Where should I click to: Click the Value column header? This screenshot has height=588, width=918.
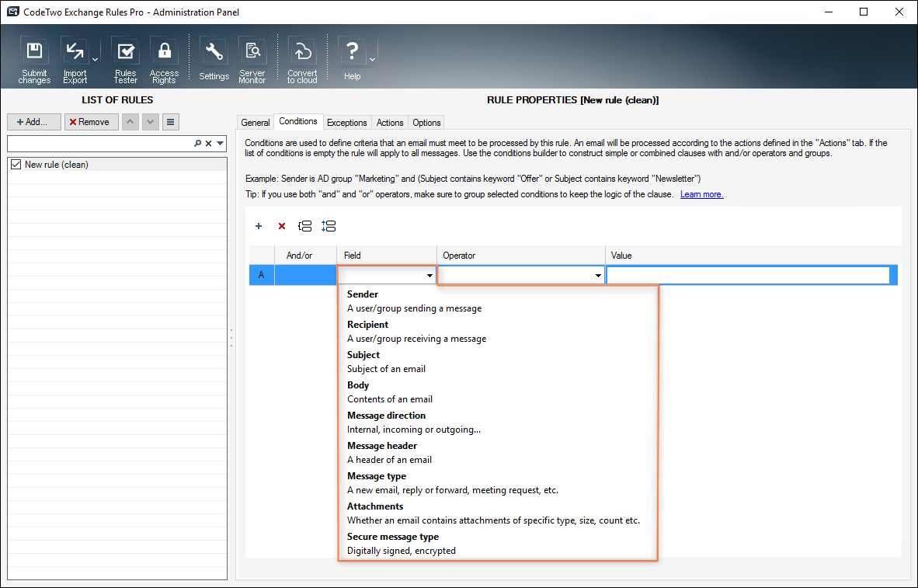(x=753, y=256)
